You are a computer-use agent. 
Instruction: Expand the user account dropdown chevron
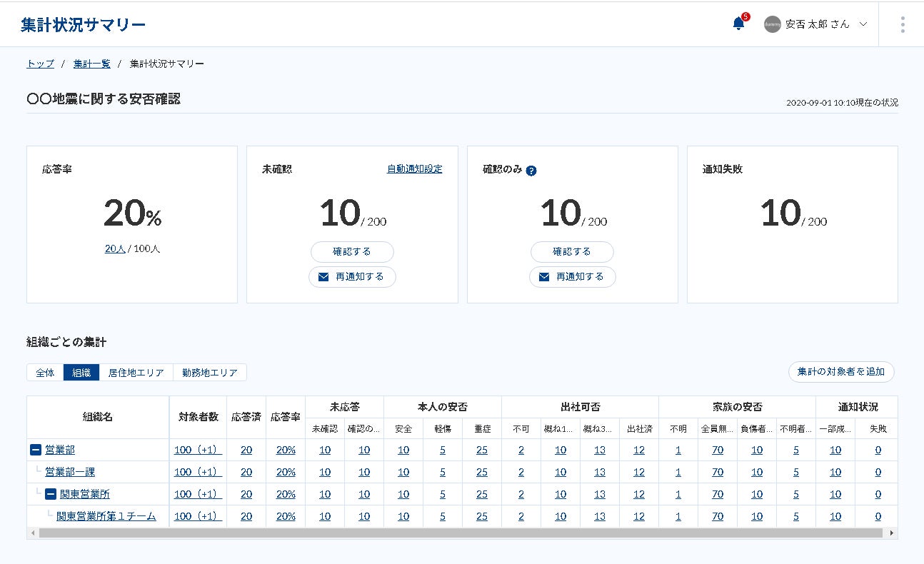863,24
